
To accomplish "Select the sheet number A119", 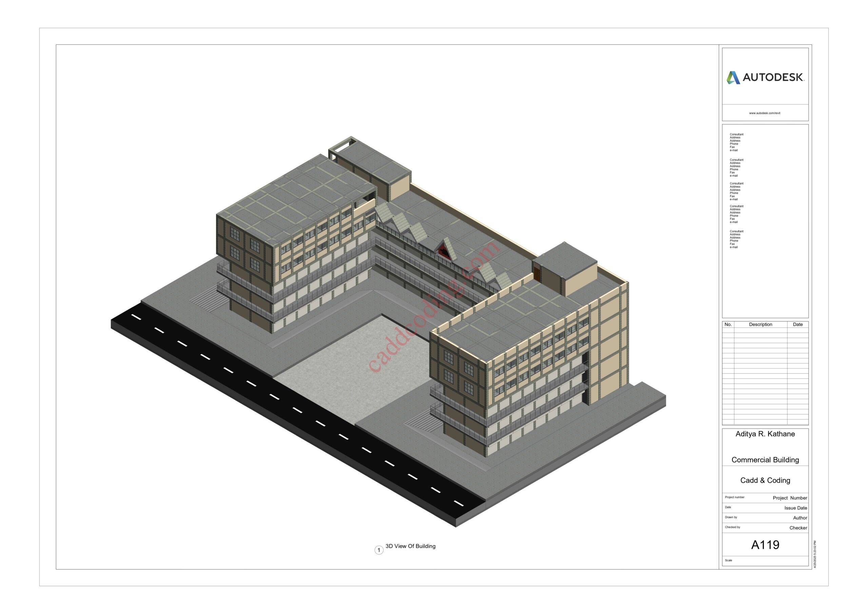I will click(765, 545).
